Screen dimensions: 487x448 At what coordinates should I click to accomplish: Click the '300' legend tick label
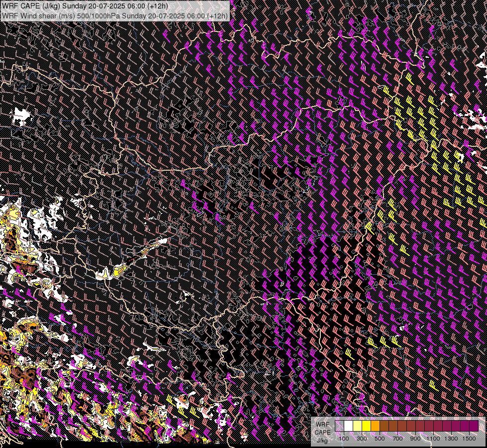[x=362, y=439]
